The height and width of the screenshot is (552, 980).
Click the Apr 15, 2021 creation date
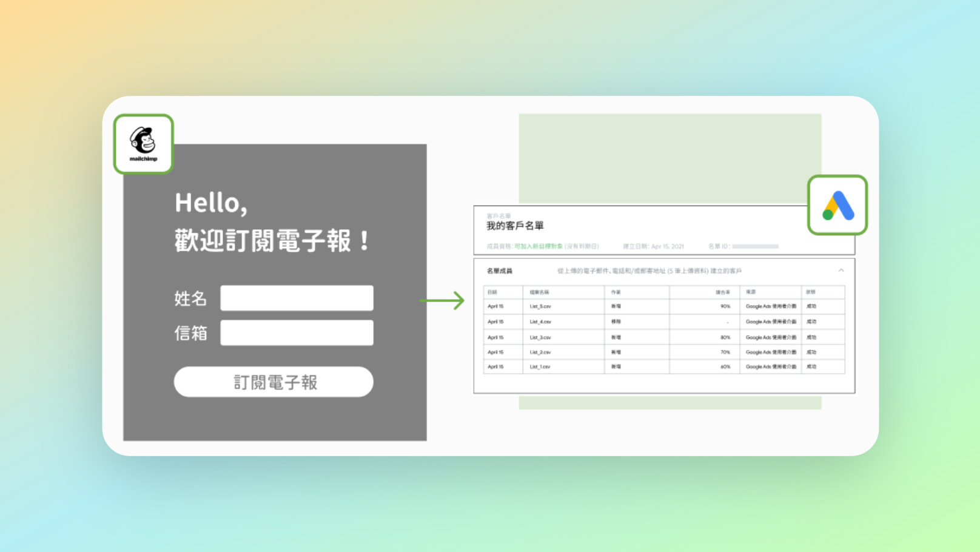pos(667,246)
